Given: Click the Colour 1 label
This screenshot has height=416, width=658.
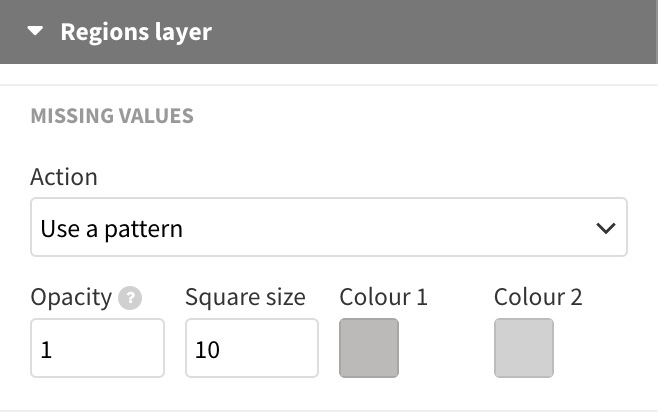Looking at the screenshot, I should click(x=383, y=297).
